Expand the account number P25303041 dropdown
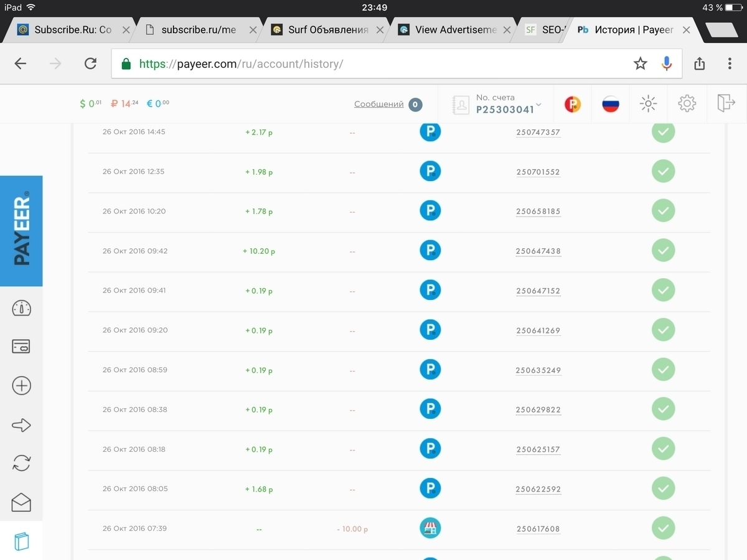The height and width of the screenshot is (560, 747). (509, 104)
